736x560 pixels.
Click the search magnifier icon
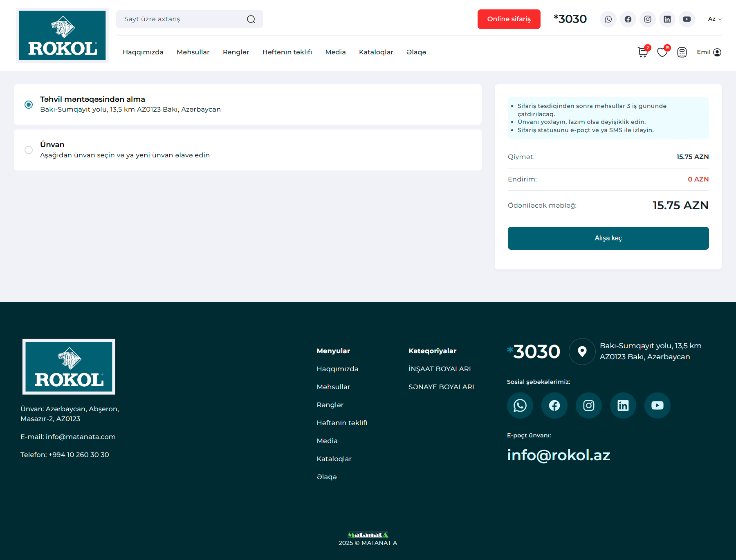point(251,19)
